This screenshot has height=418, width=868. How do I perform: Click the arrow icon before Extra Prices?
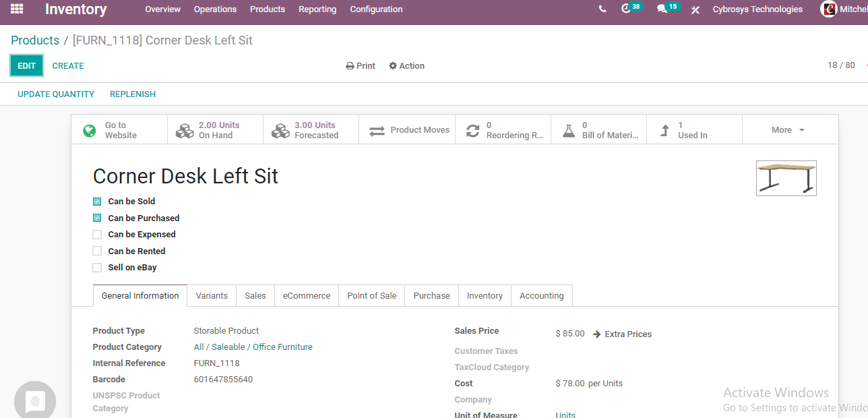(597, 334)
